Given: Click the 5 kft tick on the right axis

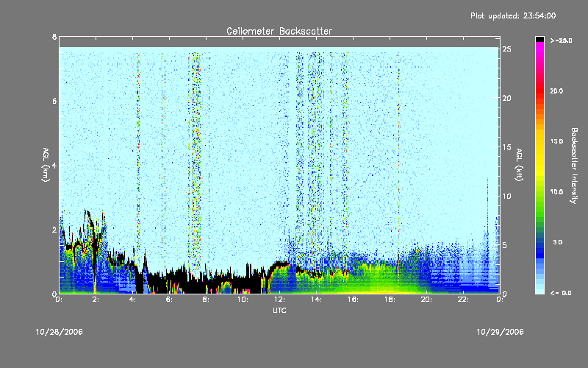Looking at the screenshot, I should coord(505,245).
